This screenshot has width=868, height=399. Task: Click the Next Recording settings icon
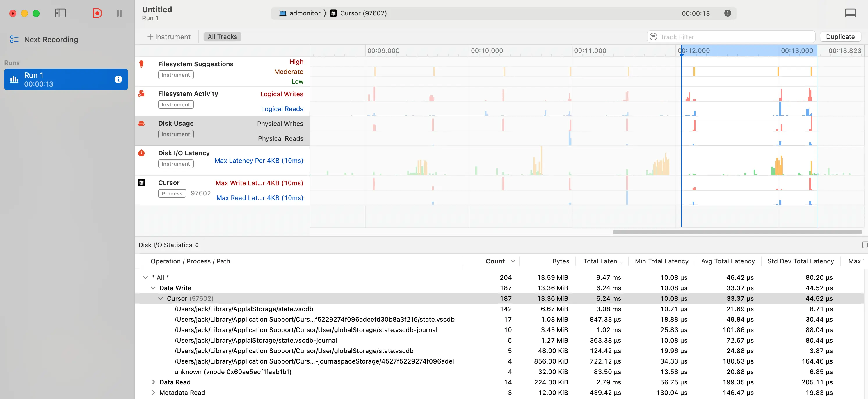[x=14, y=40]
